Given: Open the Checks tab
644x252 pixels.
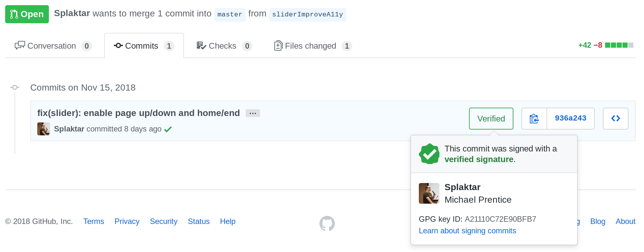Looking at the screenshot, I should click(x=224, y=46).
